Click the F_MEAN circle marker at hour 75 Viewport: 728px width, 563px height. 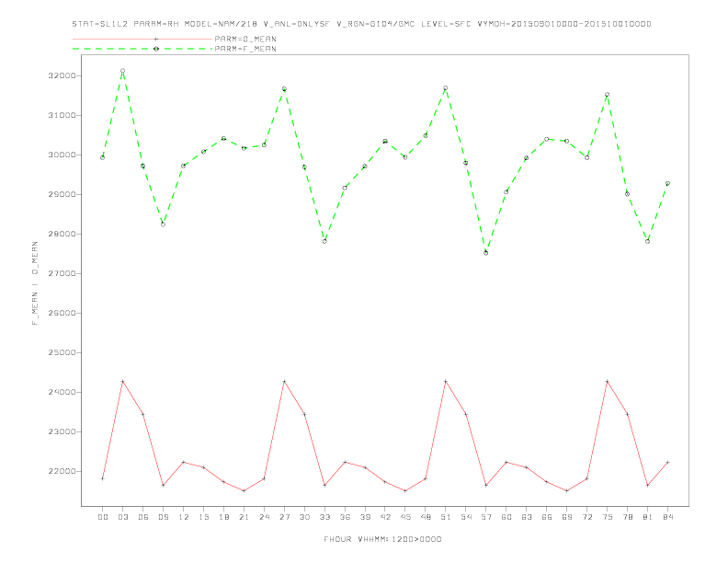coord(607,95)
